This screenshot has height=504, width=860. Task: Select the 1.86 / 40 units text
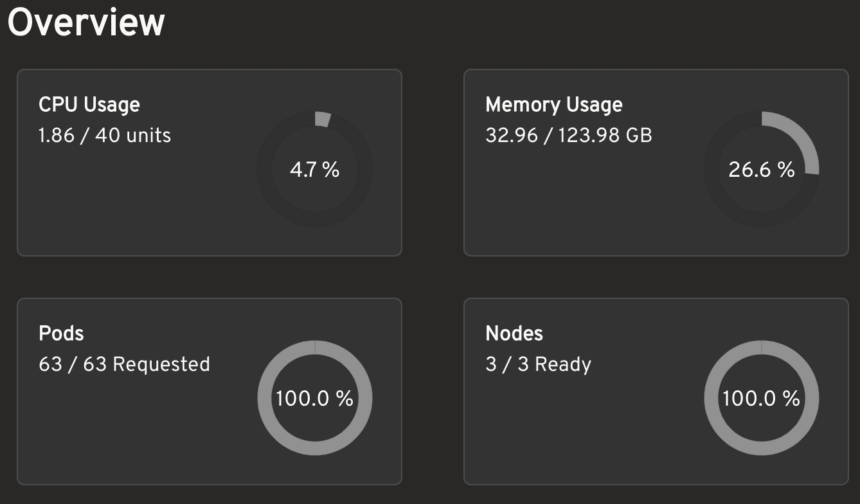tap(105, 136)
